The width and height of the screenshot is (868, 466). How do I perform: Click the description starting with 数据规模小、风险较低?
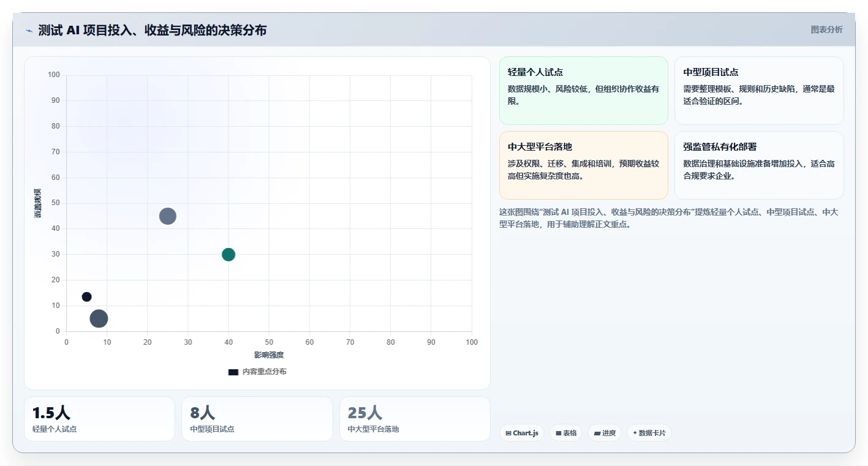point(583,95)
